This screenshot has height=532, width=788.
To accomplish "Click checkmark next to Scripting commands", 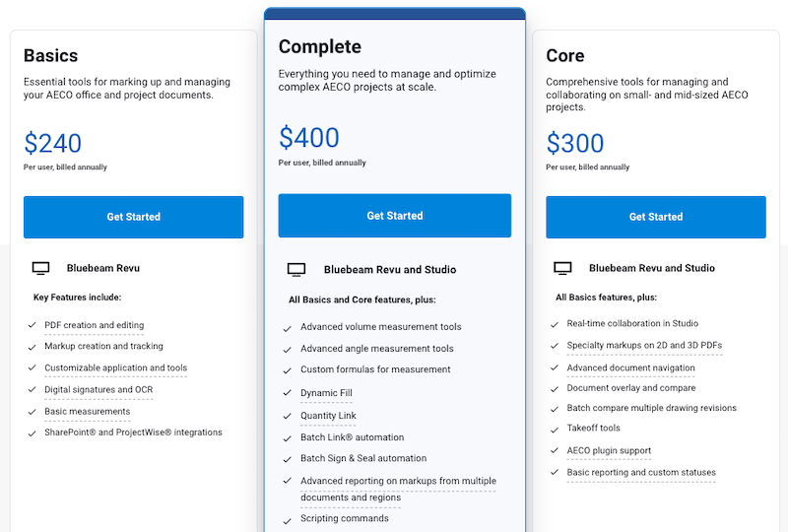I will coord(288,521).
